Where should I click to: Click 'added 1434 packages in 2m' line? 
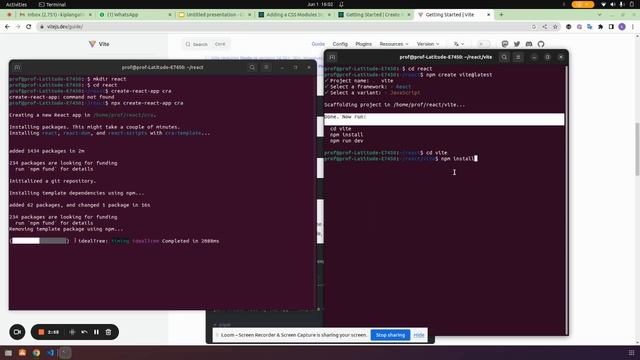point(47,151)
